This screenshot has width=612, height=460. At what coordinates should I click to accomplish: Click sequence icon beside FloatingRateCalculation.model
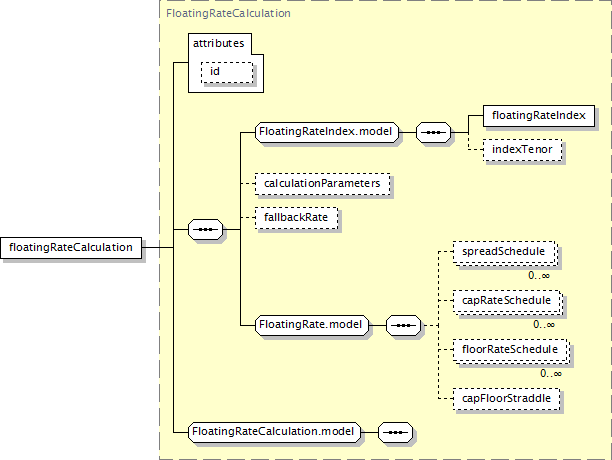(396, 432)
